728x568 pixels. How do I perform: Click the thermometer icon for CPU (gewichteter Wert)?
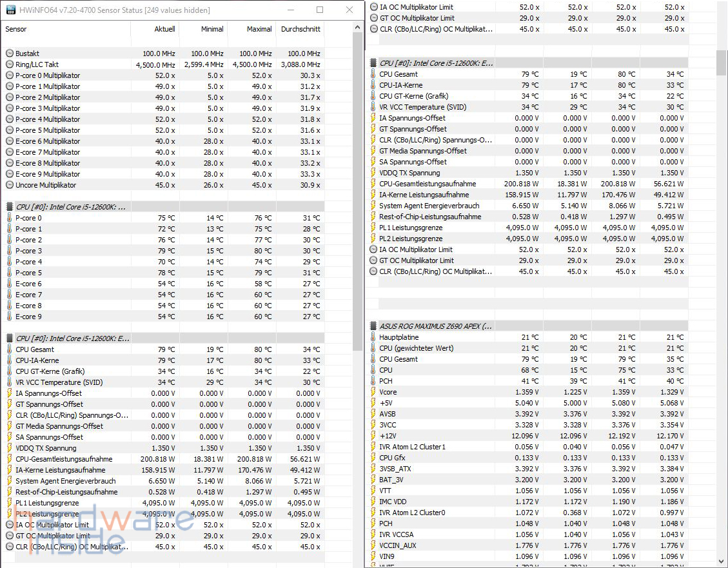[x=373, y=348]
